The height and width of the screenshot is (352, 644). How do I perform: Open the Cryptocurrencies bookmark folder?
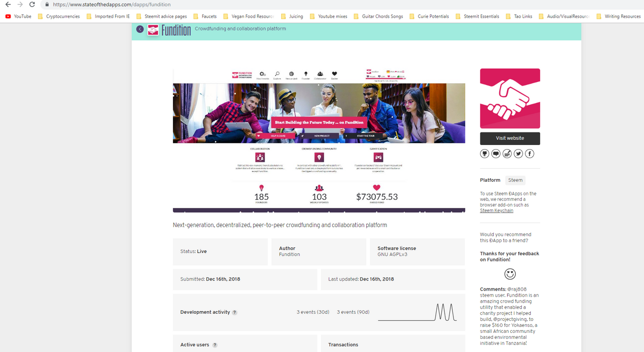59,16
